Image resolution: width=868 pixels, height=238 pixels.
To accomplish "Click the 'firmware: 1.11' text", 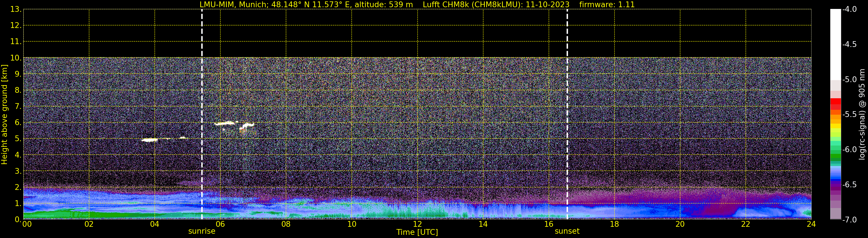I will pos(607,4).
